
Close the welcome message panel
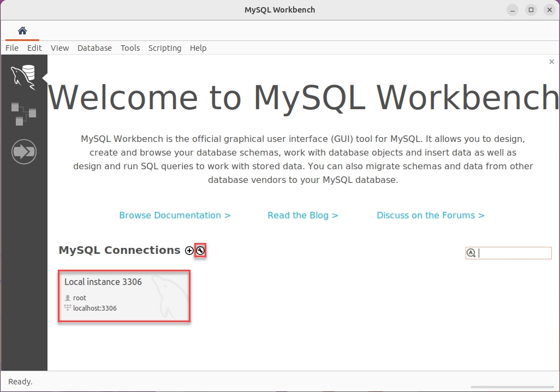[552, 62]
